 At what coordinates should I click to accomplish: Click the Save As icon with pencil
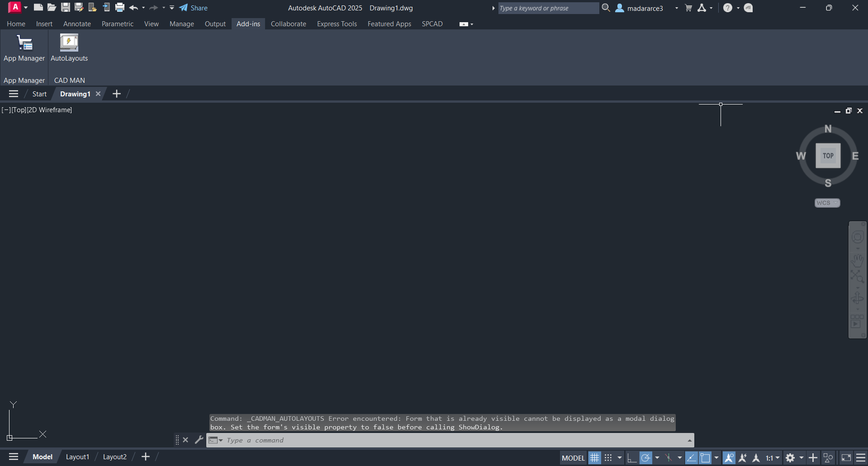(79, 7)
